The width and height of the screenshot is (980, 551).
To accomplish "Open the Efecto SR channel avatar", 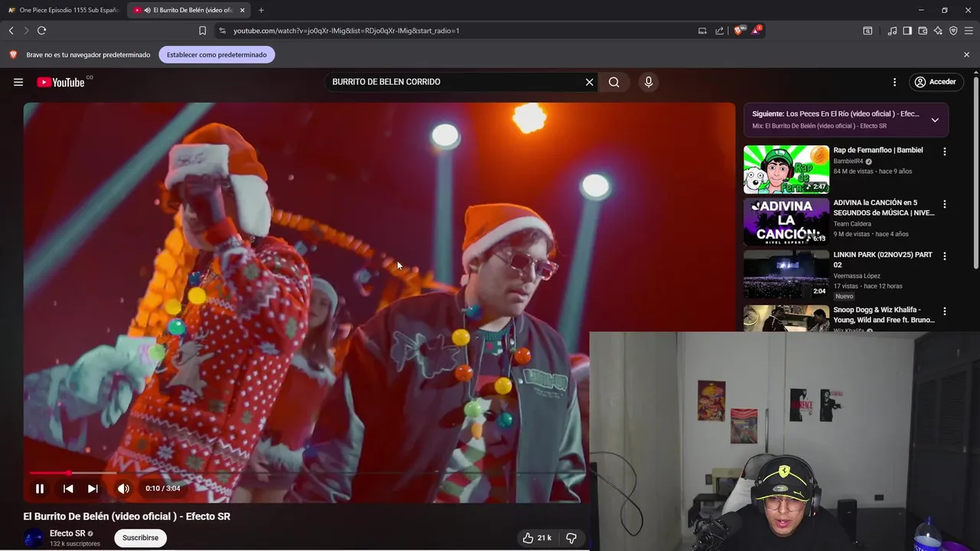I will pos(34,538).
